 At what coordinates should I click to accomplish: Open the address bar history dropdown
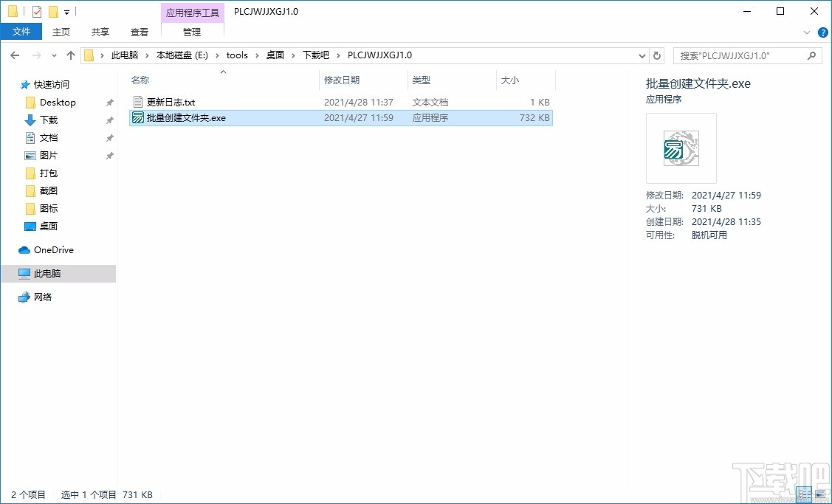pos(641,55)
